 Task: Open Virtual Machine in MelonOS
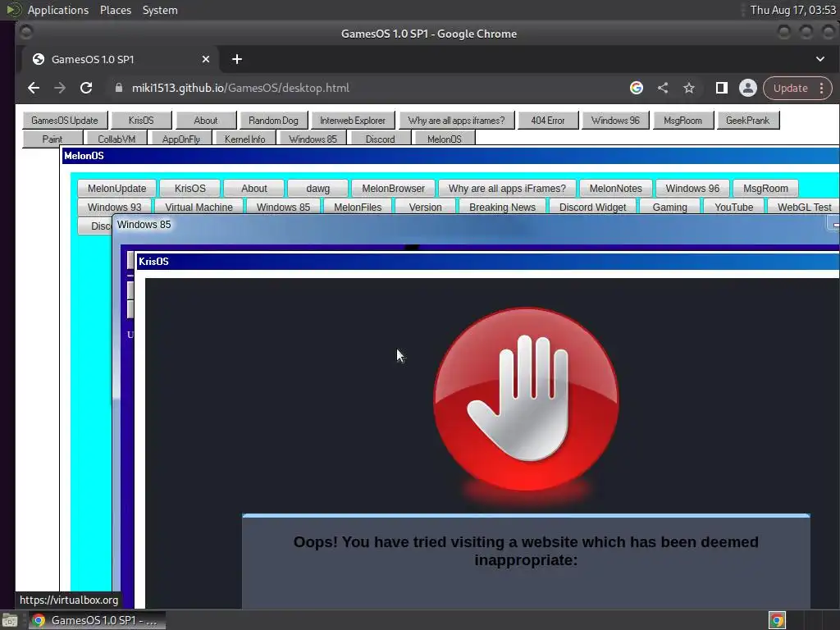click(x=199, y=207)
